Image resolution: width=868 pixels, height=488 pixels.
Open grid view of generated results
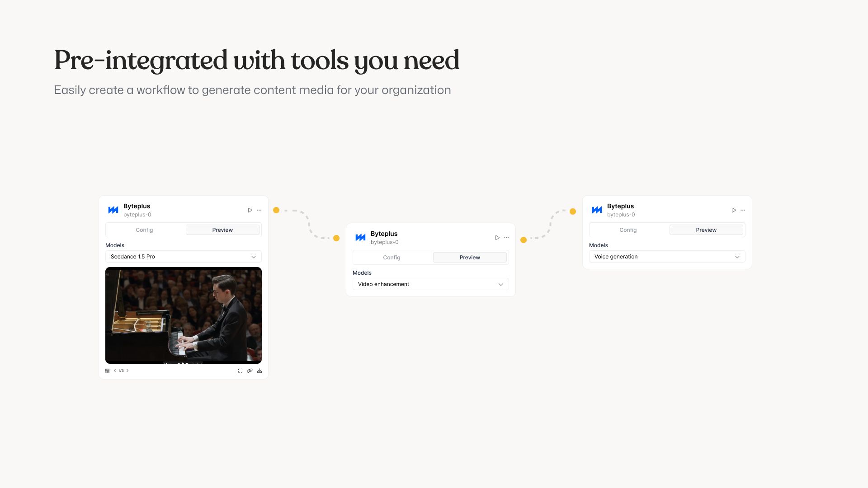(108, 371)
